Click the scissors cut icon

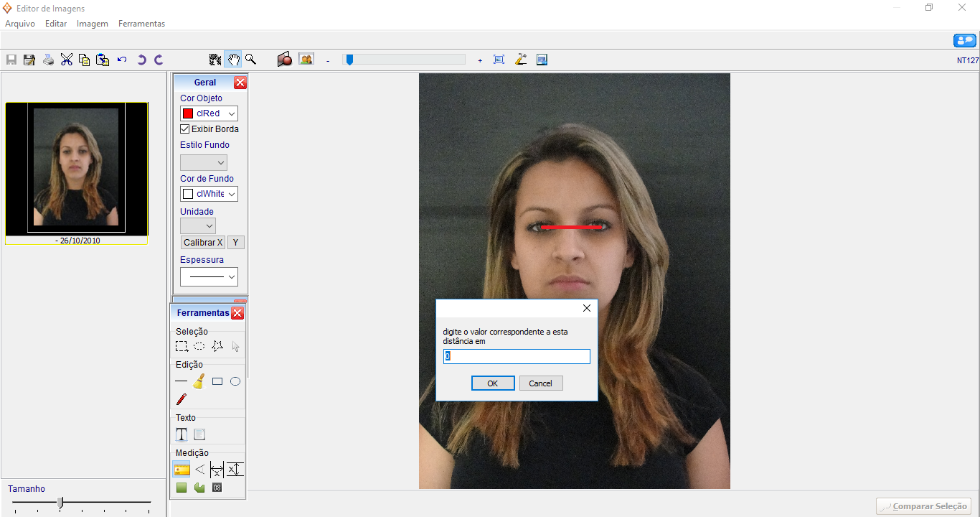click(x=67, y=60)
